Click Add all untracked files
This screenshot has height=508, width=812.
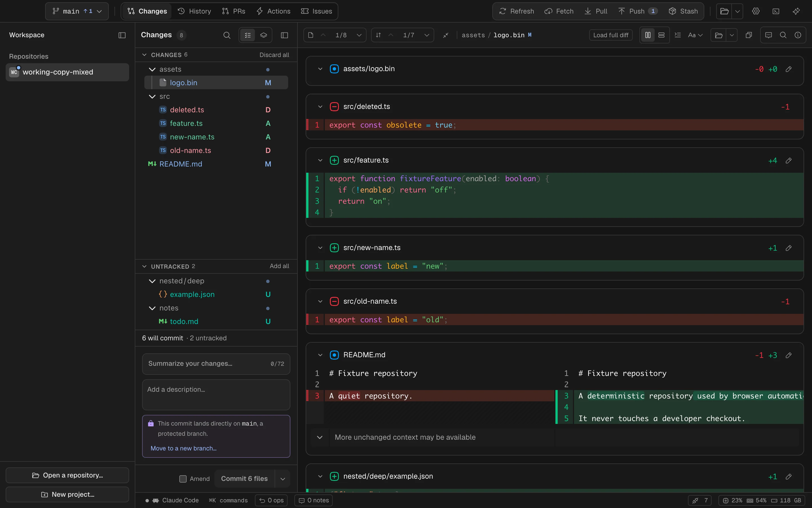[279, 266]
